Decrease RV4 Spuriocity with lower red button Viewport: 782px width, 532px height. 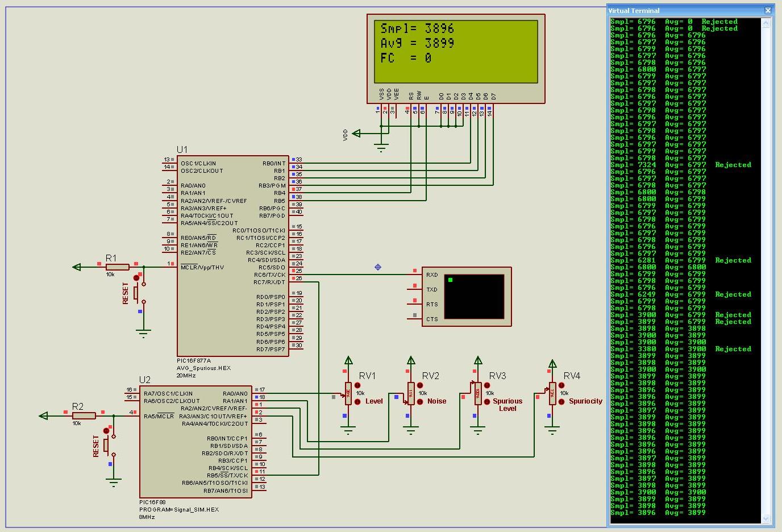pos(561,402)
